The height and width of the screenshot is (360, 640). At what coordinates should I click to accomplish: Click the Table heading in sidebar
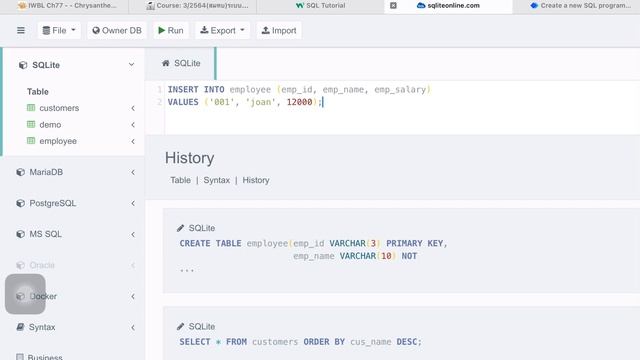click(x=38, y=92)
